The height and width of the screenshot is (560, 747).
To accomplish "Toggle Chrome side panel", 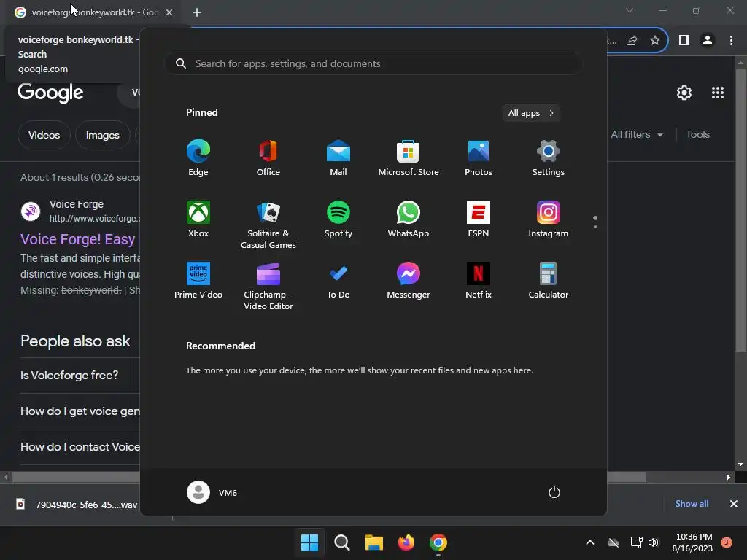I will point(684,41).
